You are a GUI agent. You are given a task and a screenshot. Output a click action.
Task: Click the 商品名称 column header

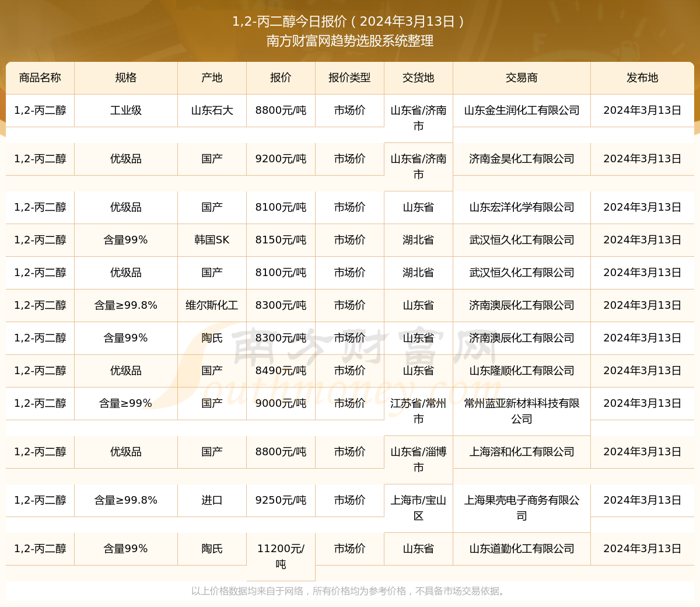[x=39, y=78]
